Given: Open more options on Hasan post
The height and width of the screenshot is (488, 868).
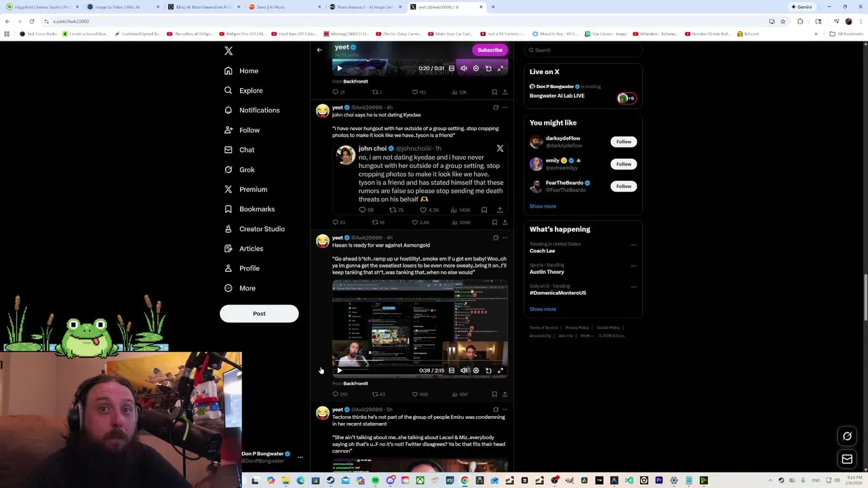Looking at the screenshot, I should point(505,238).
